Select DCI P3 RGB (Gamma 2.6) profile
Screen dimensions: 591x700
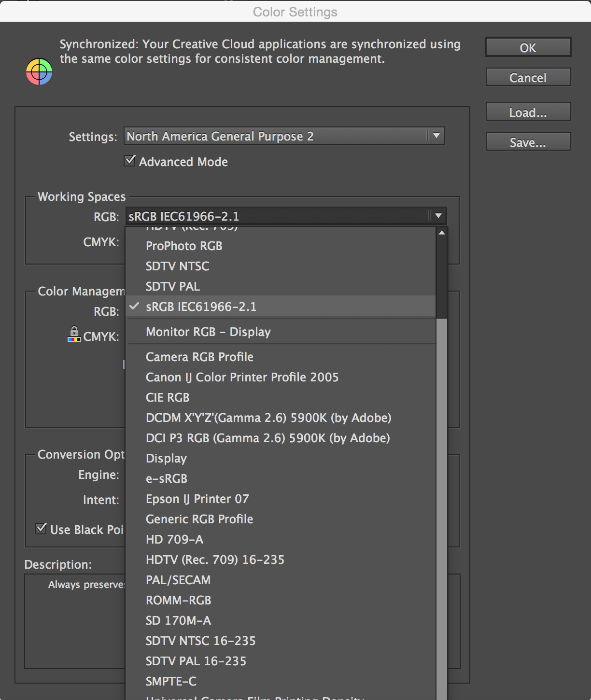pyautogui.click(x=267, y=438)
